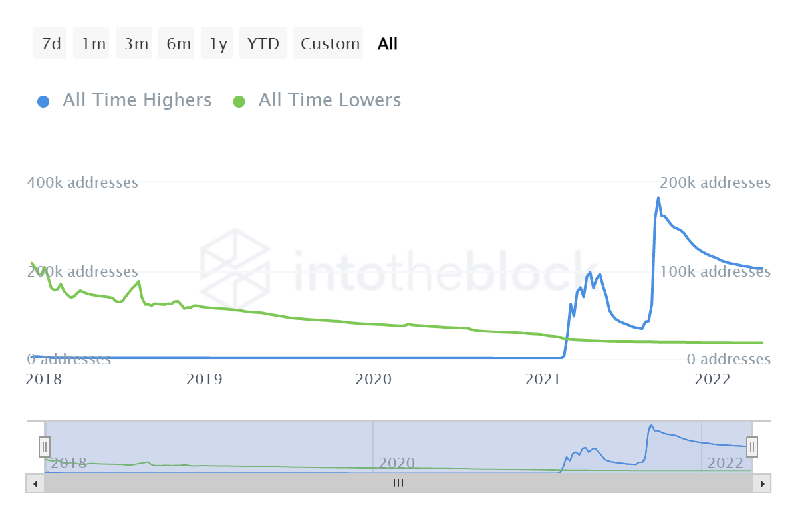Choose the 6m time range

pos(178,44)
